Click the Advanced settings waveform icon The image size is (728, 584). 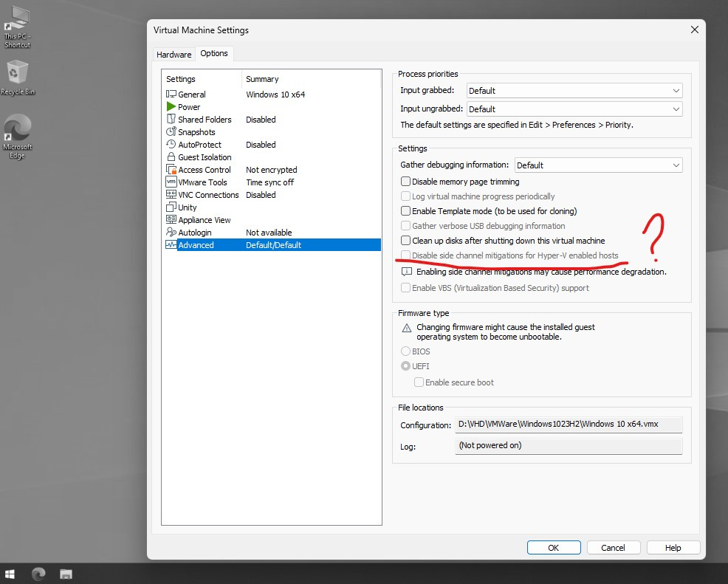tap(171, 244)
